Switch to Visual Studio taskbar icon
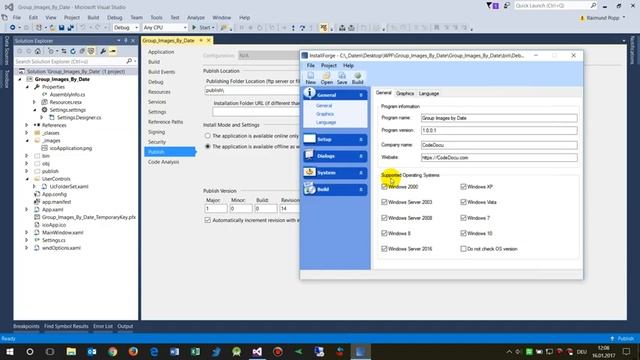640x360 pixels. coord(257,351)
